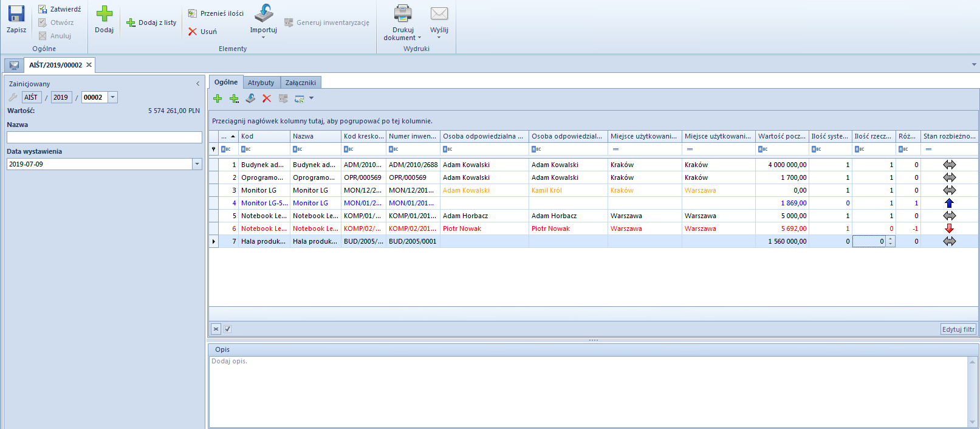Collapse the left panel with chevron
This screenshot has width=980, height=429.
point(197,84)
